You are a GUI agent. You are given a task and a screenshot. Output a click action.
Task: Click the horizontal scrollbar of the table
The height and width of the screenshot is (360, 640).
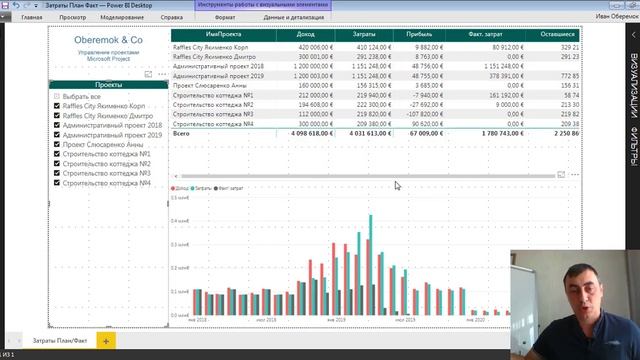click(368, 176)
